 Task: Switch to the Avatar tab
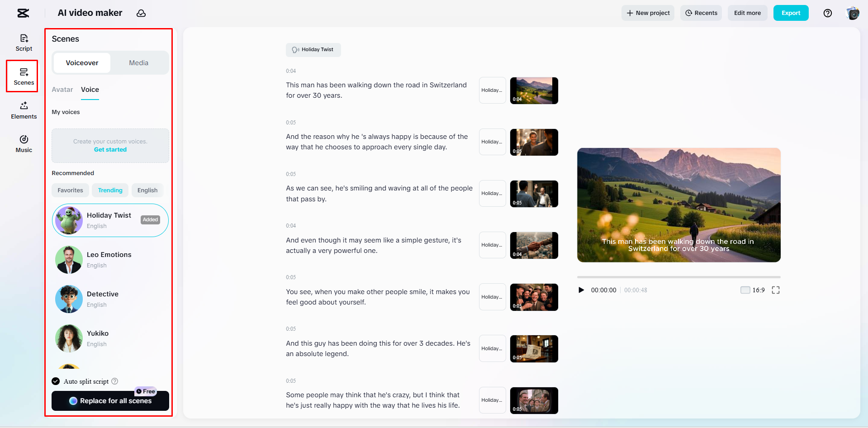pyautogui.click(x=62, y=90)
